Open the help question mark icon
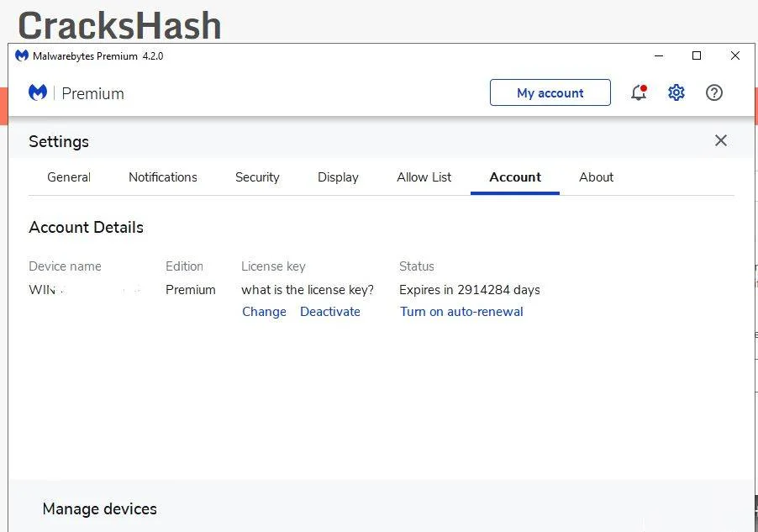 [x=714, y=92]
